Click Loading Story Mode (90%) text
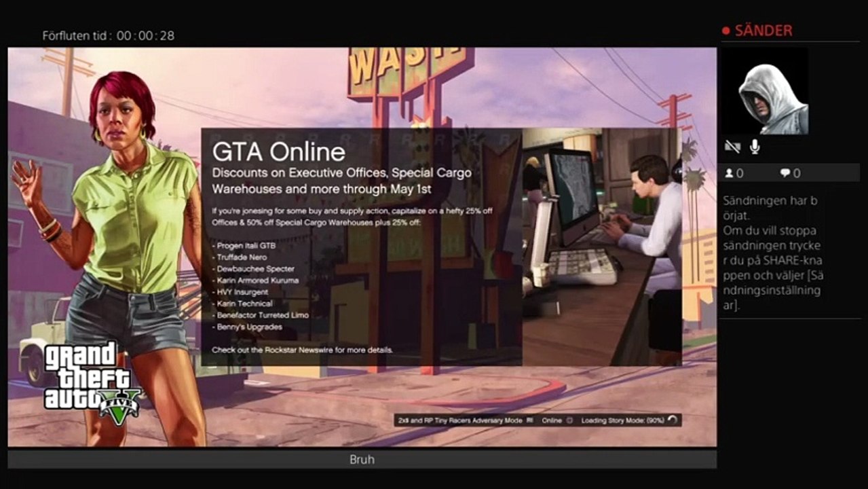This screenshot has width=868, height=489. (x=622, y=420)
